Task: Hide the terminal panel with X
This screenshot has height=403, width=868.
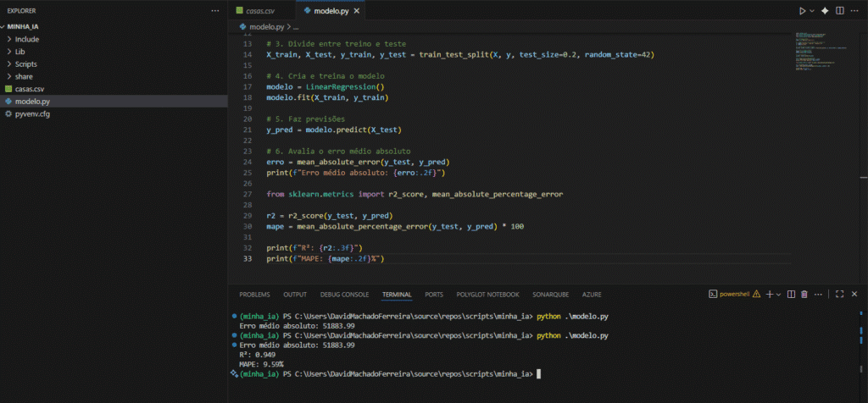Action: pos(854,295)
